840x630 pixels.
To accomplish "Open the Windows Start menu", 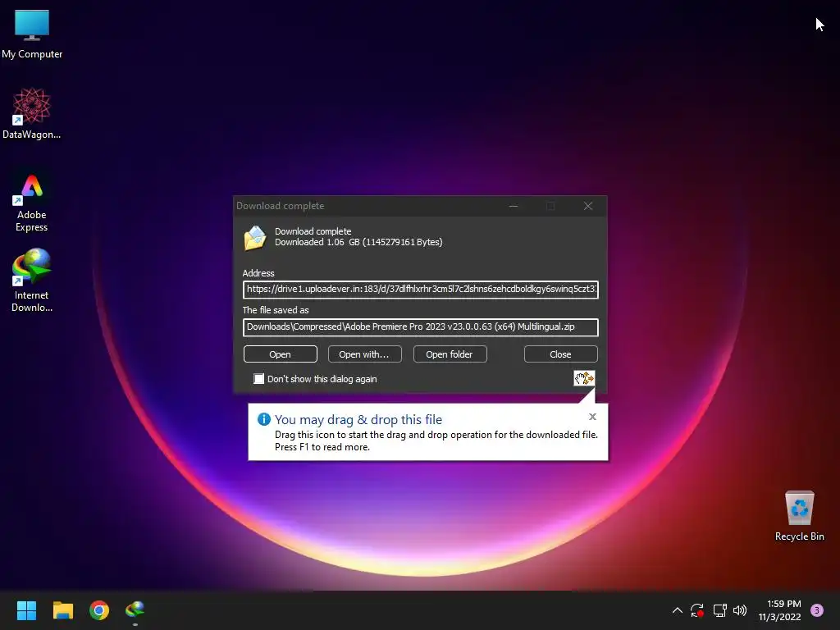I will (x=26, y=610).
